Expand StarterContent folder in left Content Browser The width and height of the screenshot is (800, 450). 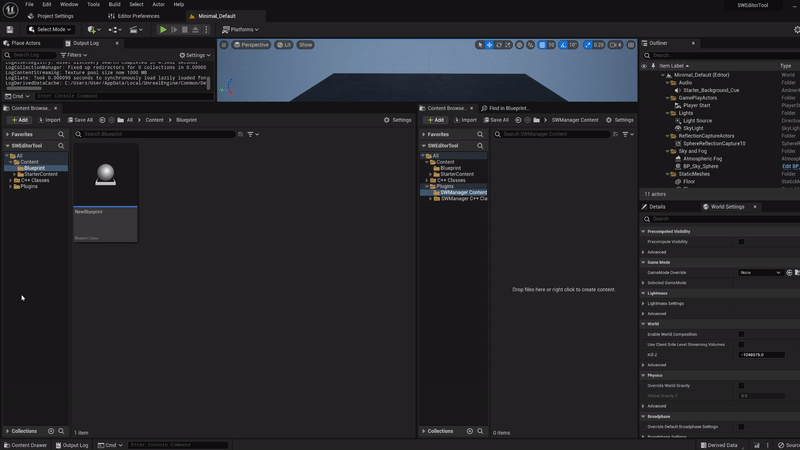[14, 174]
